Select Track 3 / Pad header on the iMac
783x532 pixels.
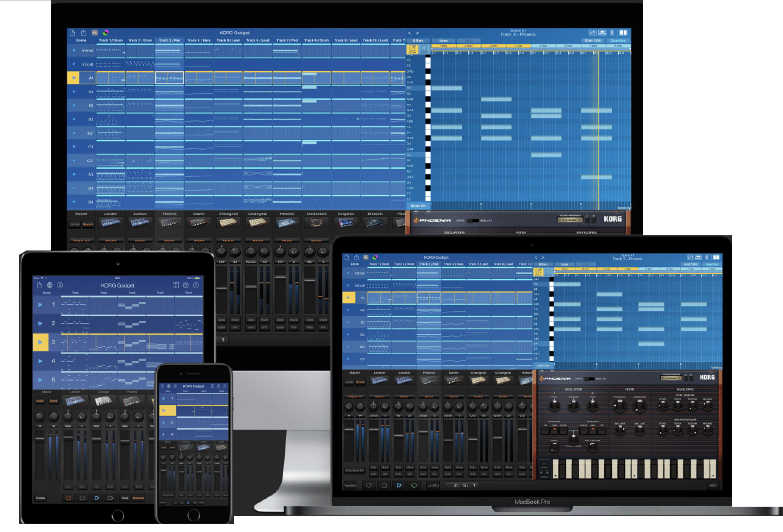pos(170,40)
